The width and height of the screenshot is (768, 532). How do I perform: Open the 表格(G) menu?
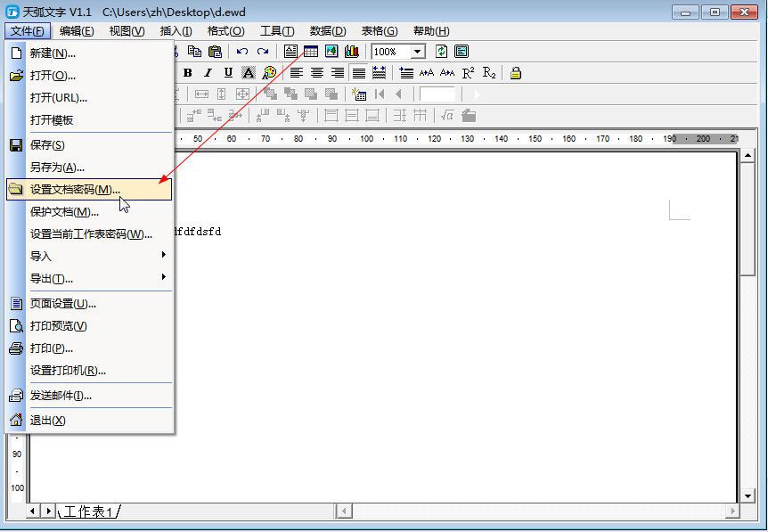380,31
